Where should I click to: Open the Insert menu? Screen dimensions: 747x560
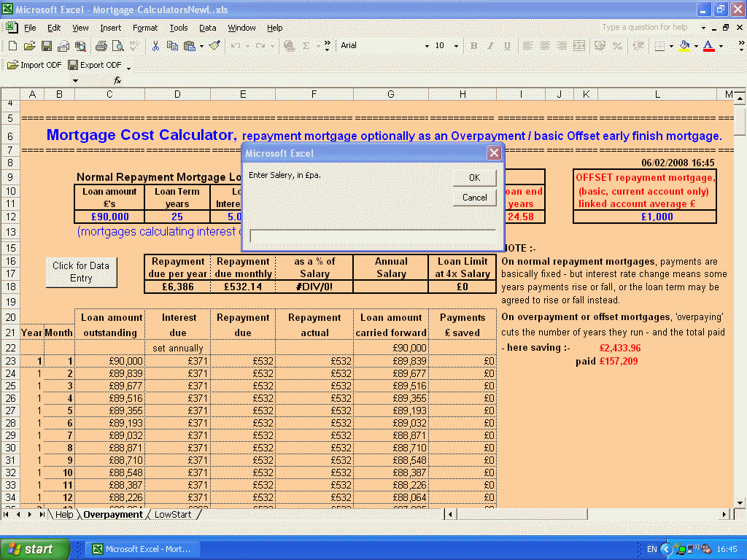click(111, 28)
